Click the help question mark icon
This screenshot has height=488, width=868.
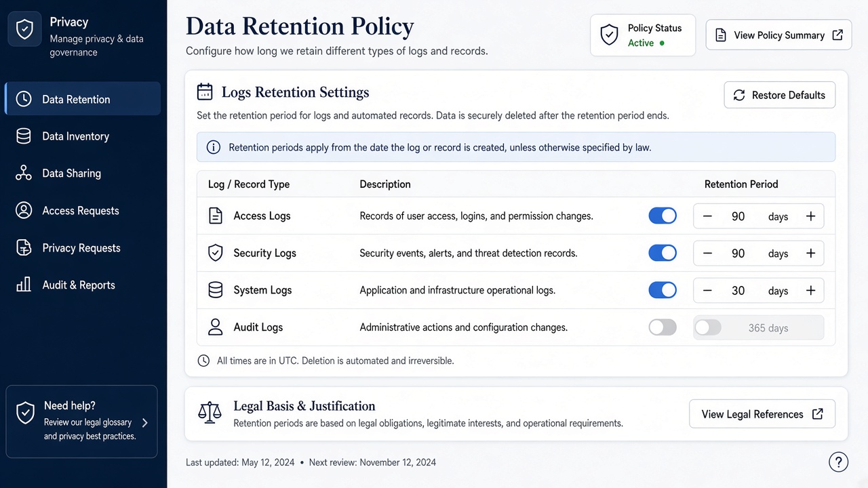[839, 462]
